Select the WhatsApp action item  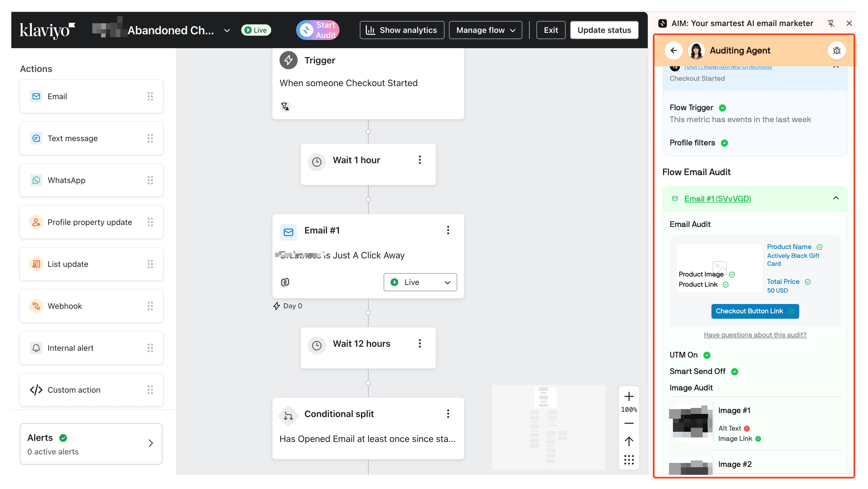(91, 180)
